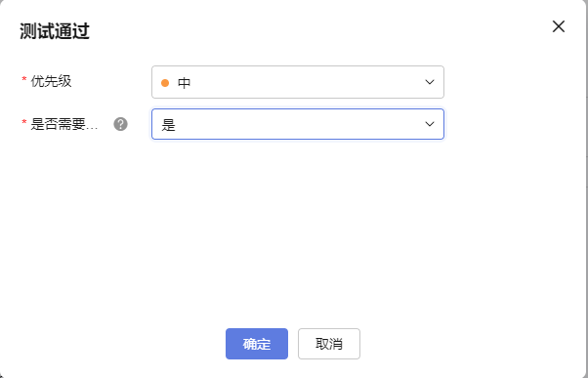Click the orange priority dot indicator
This screenshot has height=378, width=588.
[165, 82]
